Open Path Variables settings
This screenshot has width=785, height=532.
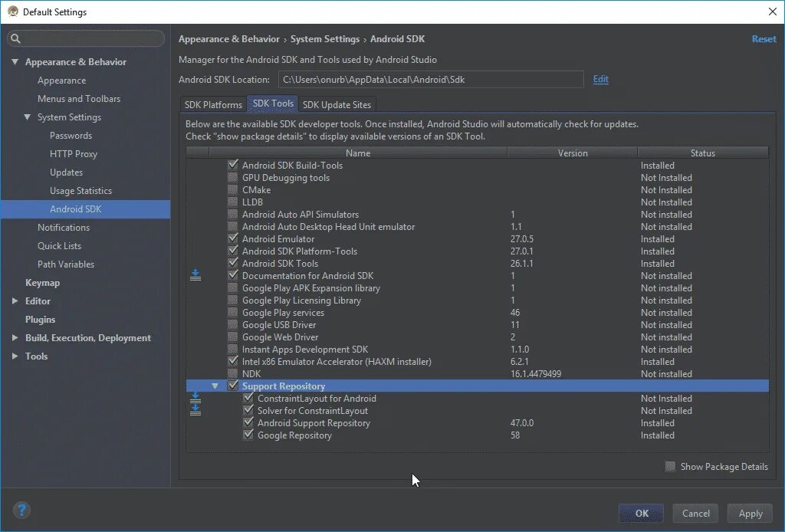pyautogui.click(x=66, y=264)
